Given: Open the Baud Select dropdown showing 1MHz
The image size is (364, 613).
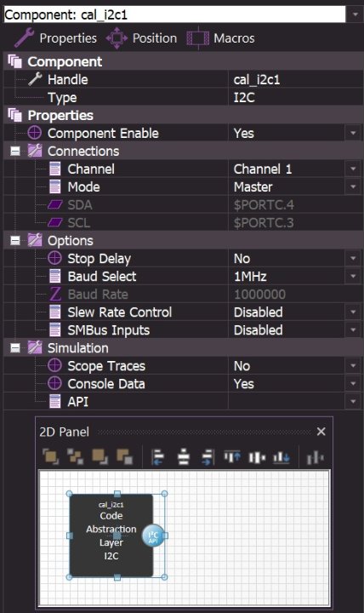Looking at the screenshot, I should tap(353, 277).
